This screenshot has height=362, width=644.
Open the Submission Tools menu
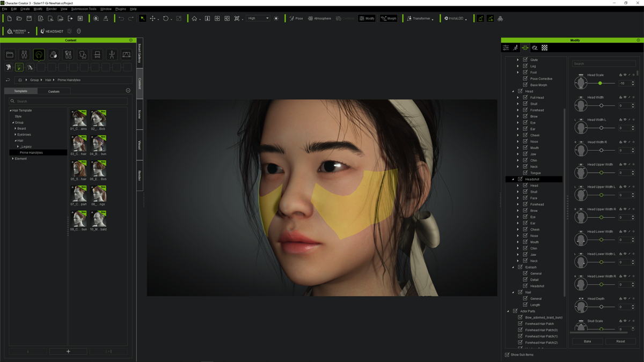click(x=84, y=9)
